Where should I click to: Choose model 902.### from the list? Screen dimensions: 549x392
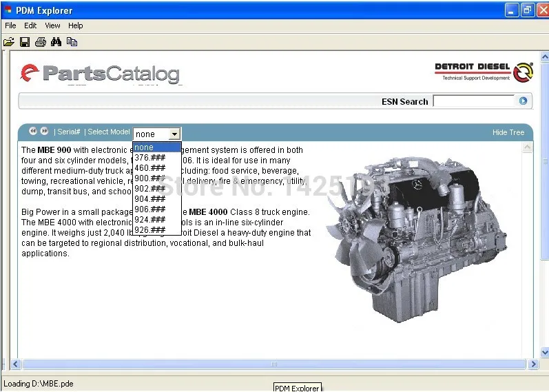[157, 189]
